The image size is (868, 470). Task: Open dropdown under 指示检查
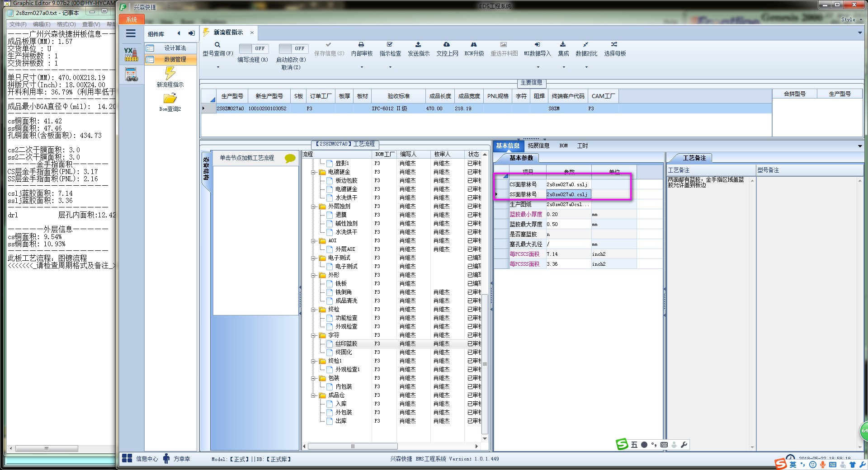(x=390, y=67)
